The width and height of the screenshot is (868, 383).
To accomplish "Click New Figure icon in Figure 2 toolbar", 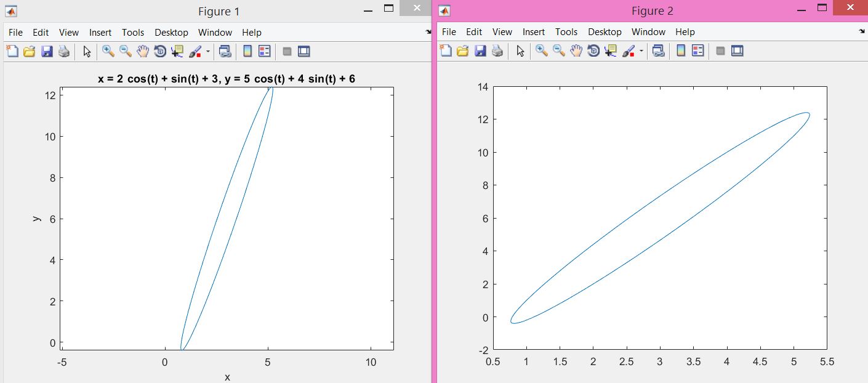I will [446, 51].
